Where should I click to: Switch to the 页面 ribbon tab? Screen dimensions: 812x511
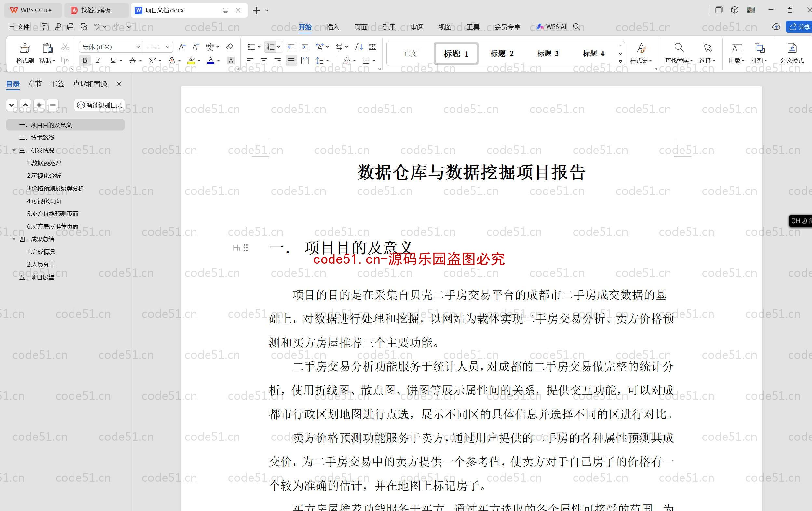point(361,27)
